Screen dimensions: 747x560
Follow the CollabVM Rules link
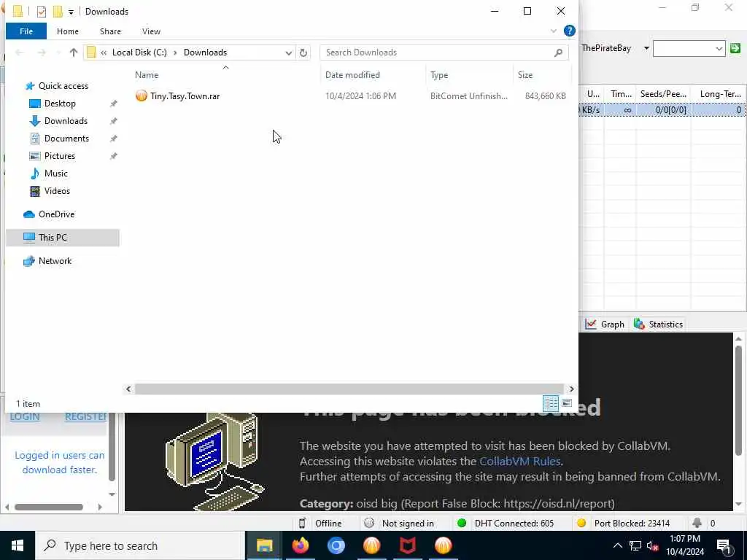point(519,462)
